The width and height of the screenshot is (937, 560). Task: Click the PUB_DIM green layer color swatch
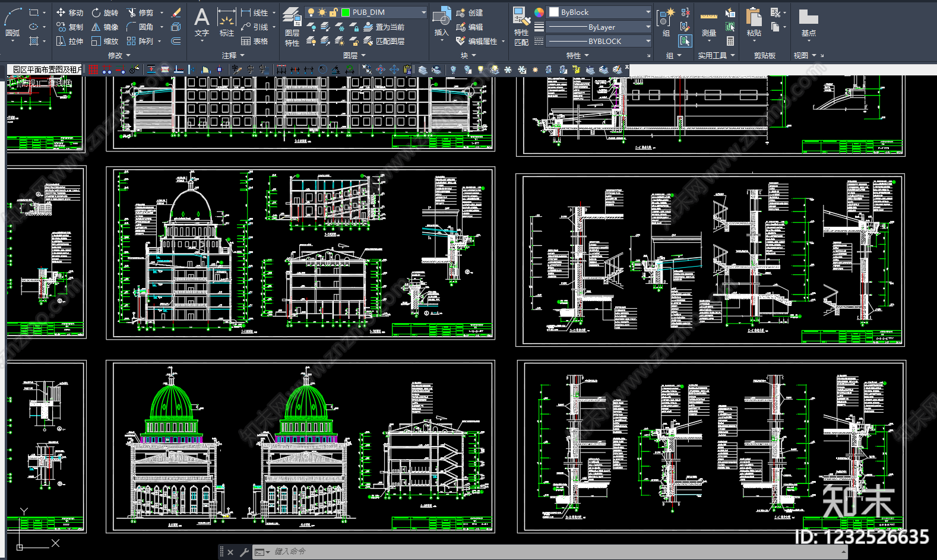[345, 12]
